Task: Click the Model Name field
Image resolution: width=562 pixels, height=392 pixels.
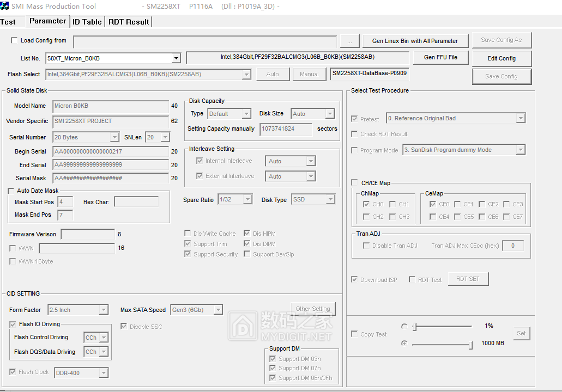Action: click(x=111, y=106)
